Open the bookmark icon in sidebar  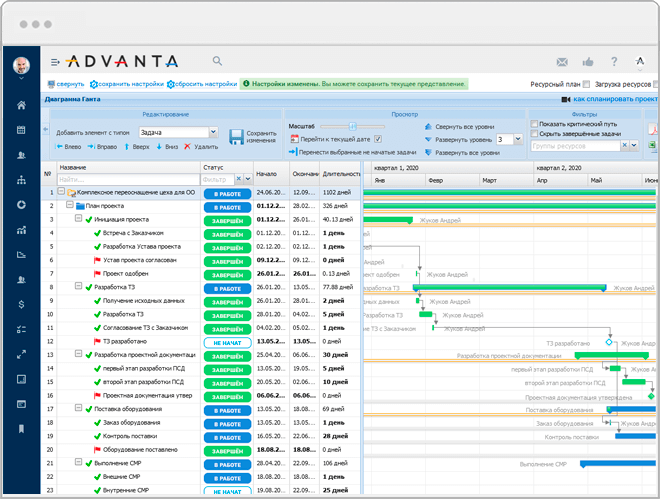tap(21, 429)
